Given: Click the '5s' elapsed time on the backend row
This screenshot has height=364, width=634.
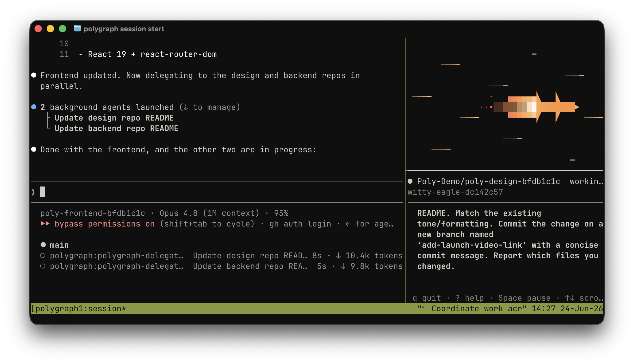Looking at the screenshot, I should pos(322,266).
